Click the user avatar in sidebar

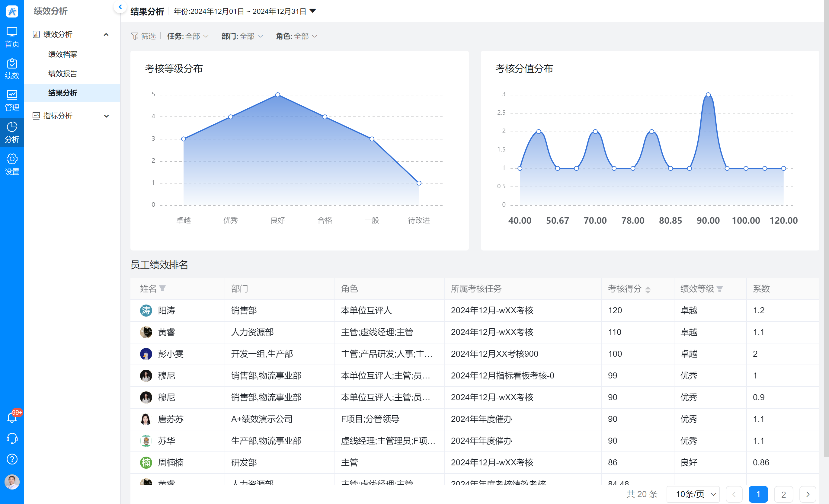[x=12, y=482]
